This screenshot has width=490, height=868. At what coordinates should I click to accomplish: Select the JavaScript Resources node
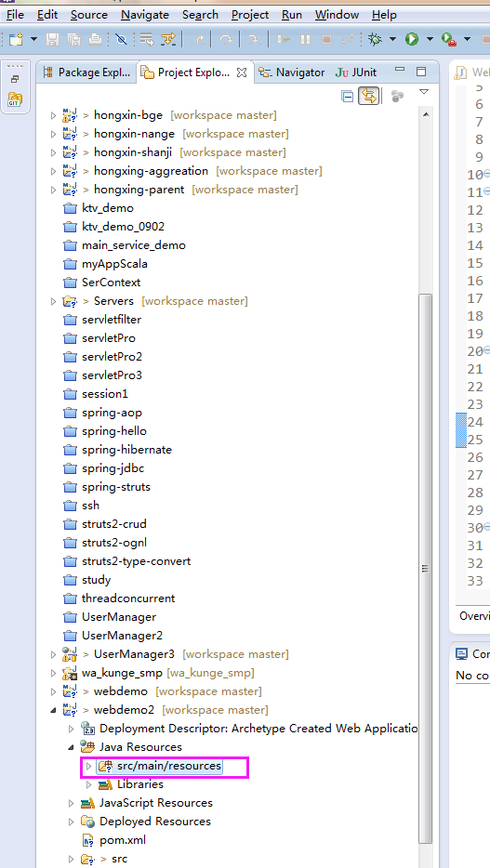(x=155, y=803)
